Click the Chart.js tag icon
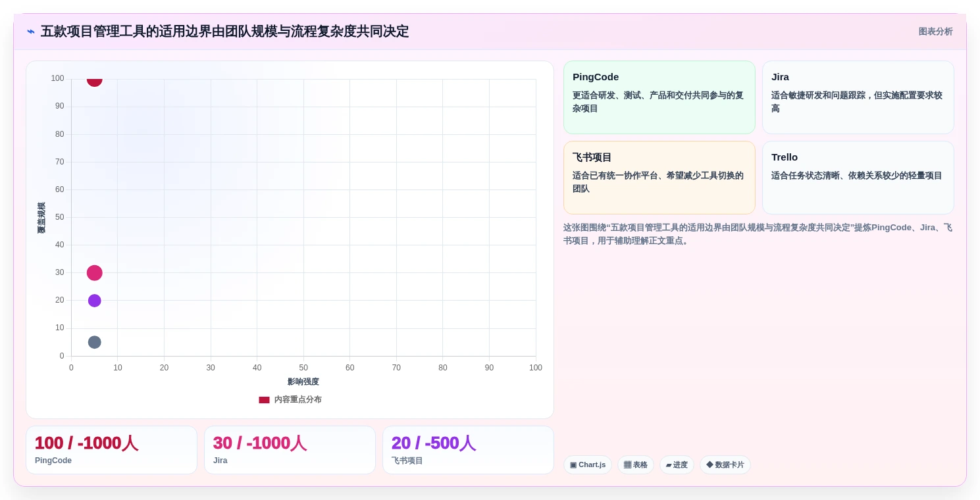The width and height of the screenshot is (980, 500). (x=573, y=465)
